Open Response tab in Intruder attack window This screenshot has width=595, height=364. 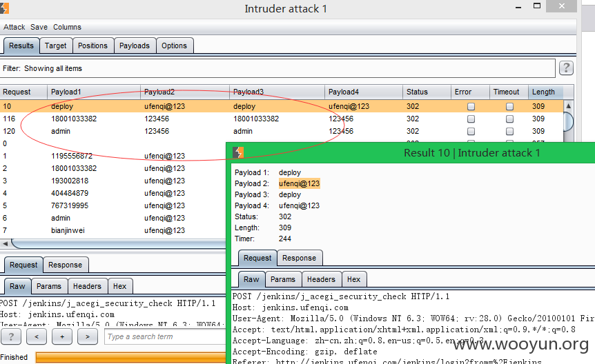pyautogui.click(x=65, y=265)
